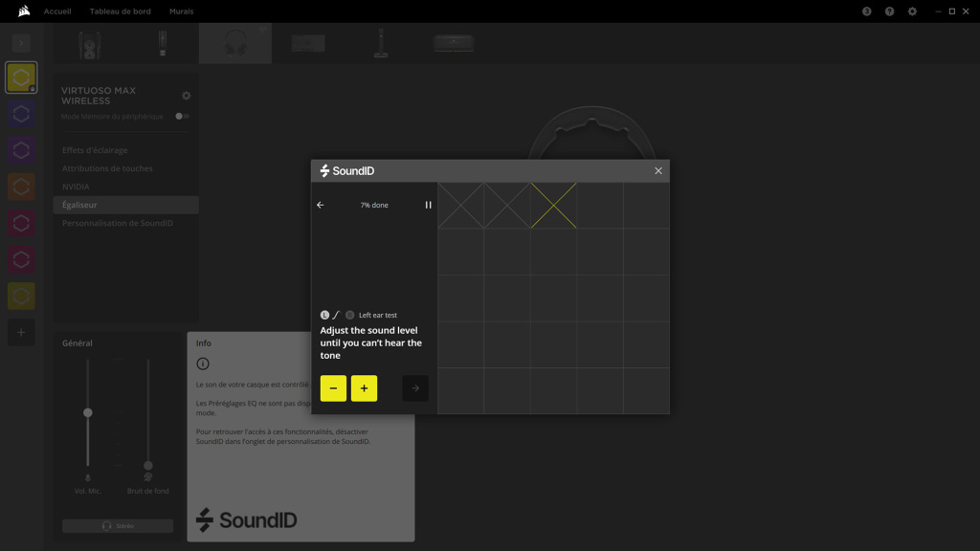Open Personnalisation de SoundID section
The height and width of the screenshot is (551, 980).
[x=118, y=223]
